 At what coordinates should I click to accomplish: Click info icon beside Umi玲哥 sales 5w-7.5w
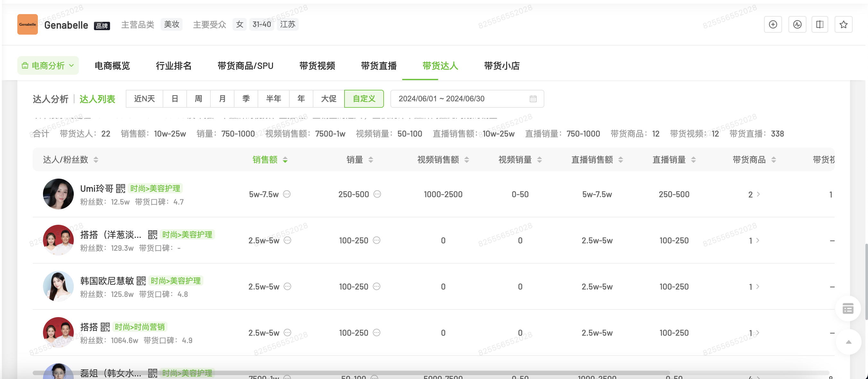coord(287,194)
